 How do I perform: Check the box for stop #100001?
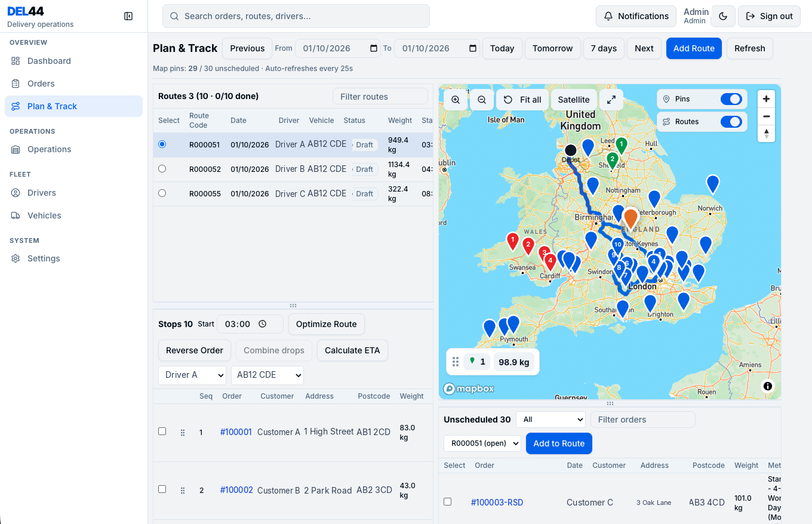click(162, 431)
